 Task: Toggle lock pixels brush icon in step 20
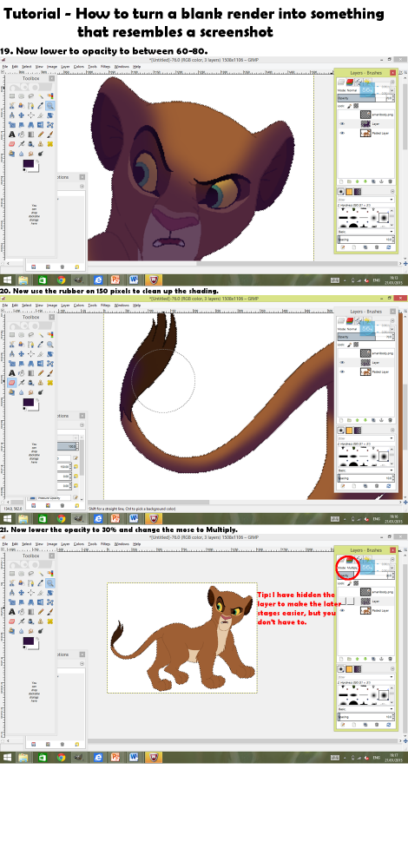tap(349, 345)
